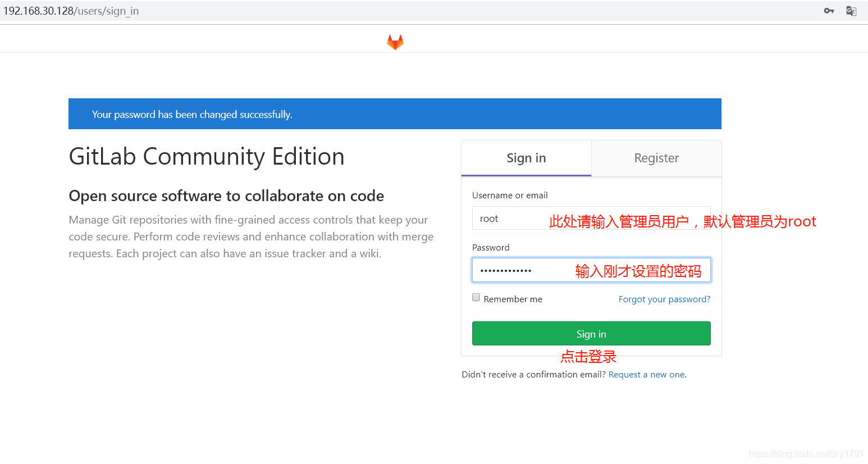
Task: Click the masked password dots
Action: pyautogui.click(x=505, y=270)
